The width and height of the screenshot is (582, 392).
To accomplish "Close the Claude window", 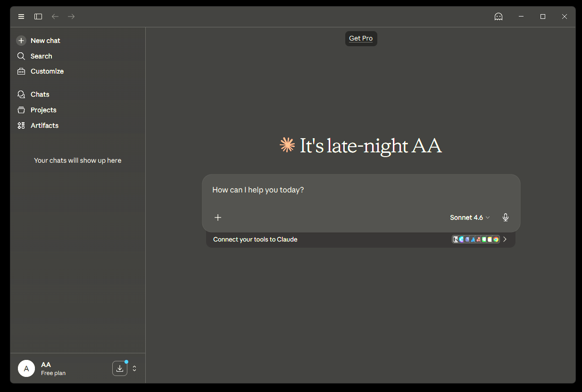I will [565, 17].
